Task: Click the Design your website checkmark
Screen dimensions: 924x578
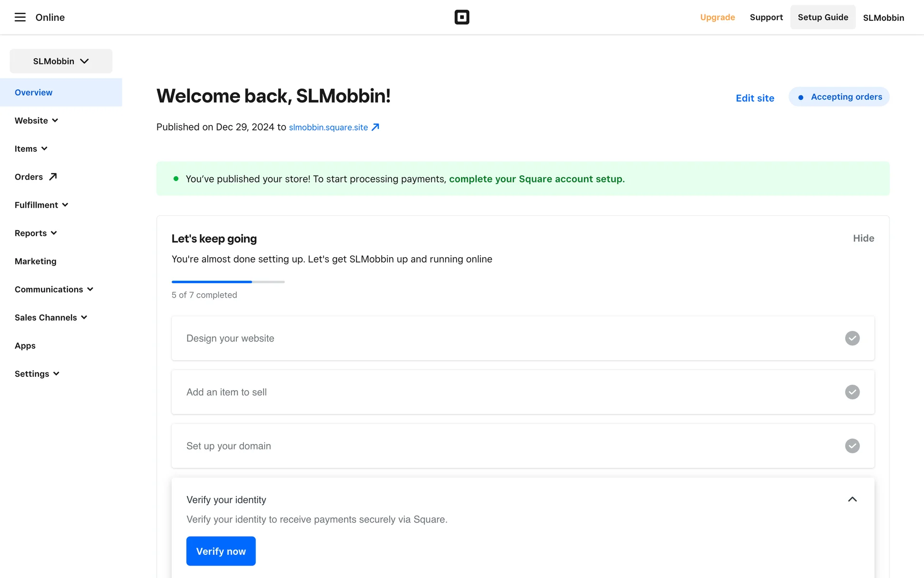Action: tap(852, 338)
